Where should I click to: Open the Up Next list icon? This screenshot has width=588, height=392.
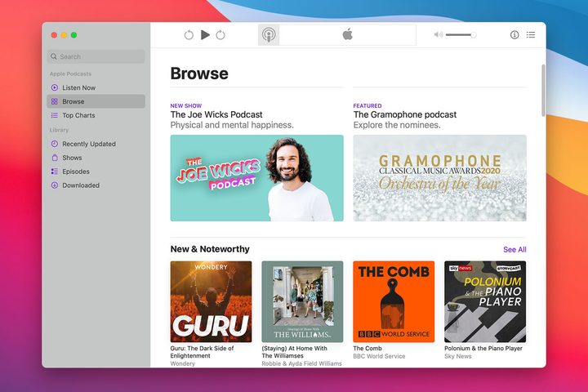pyautogui.click(x=531, y=35)
